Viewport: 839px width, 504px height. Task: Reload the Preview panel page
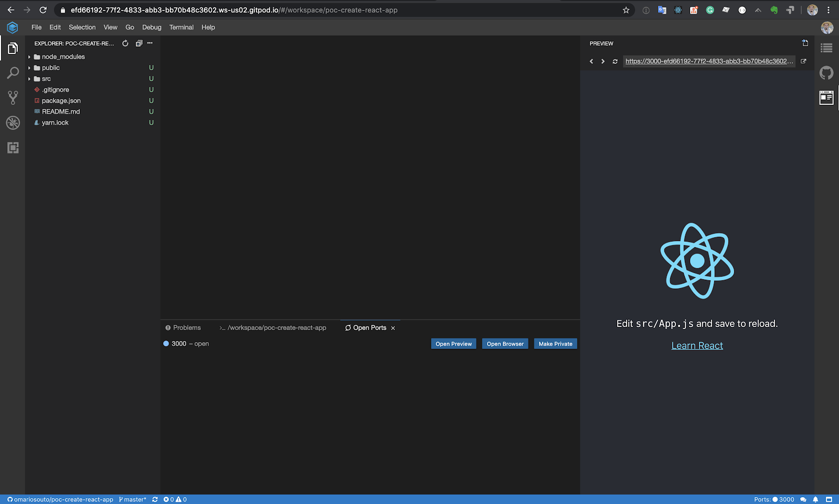coord(615,61)
